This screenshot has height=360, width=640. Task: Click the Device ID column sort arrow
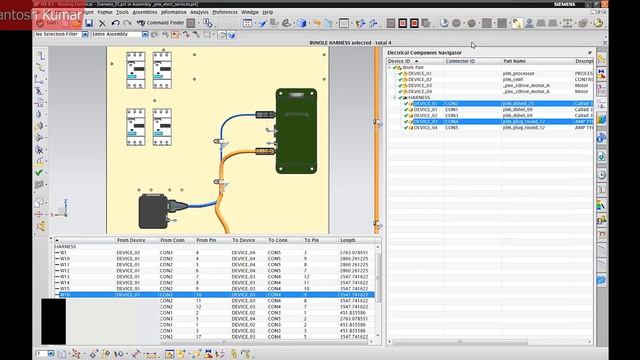pos(416,61)
